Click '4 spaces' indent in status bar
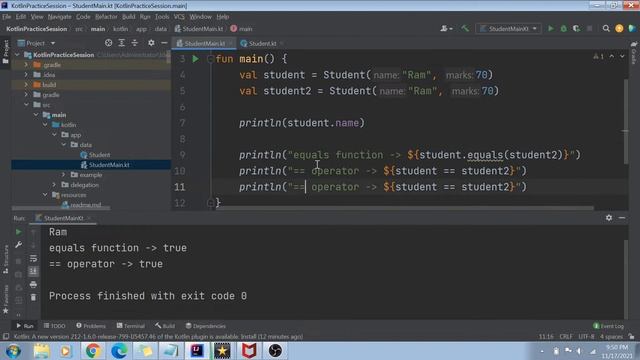Image resolution: width=640 pixels, height=360 pixels. click(x=611, y=337)
